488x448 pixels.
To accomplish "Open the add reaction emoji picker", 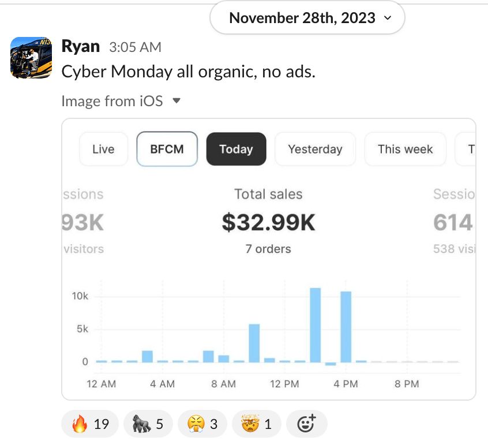I will pos(306,424).
